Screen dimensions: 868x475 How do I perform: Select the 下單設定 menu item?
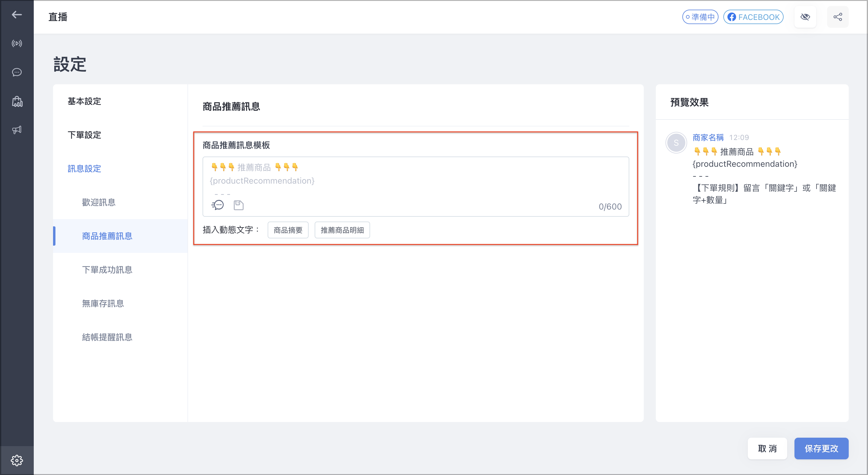84,135
